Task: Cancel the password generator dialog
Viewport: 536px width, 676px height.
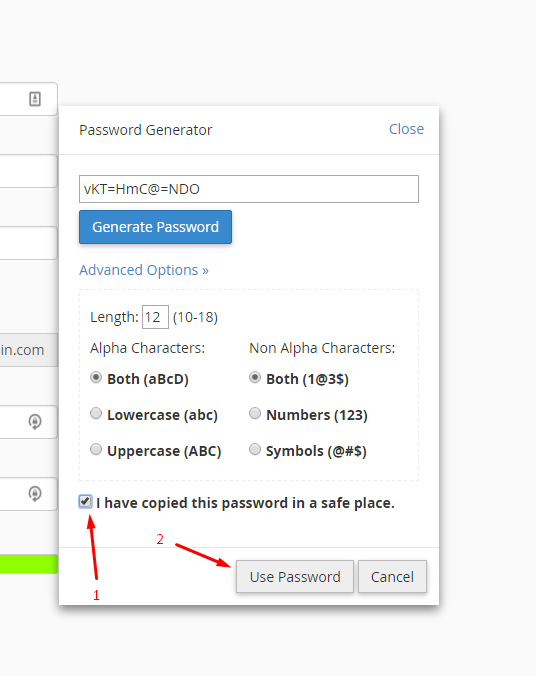Action: click(x=392, y=576)
